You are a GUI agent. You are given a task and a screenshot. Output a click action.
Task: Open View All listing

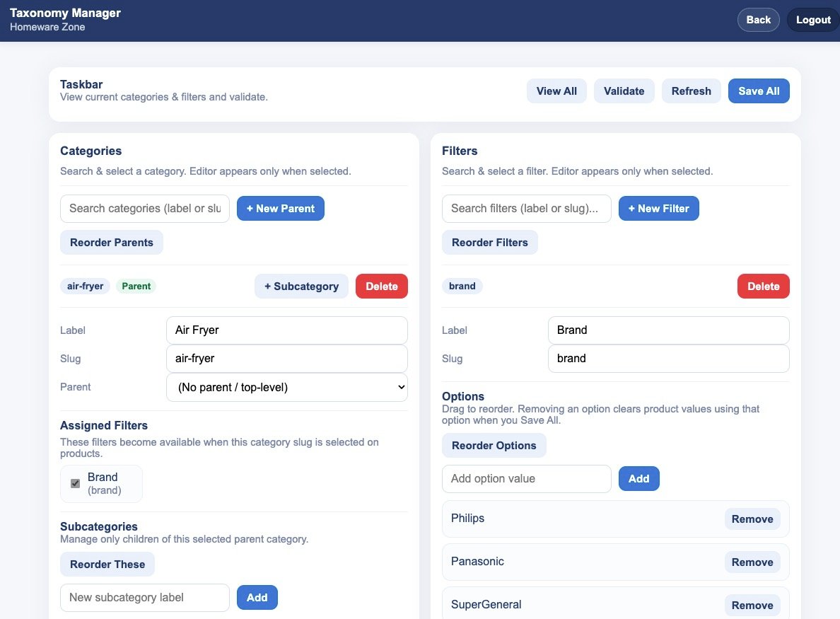(556, 91)
